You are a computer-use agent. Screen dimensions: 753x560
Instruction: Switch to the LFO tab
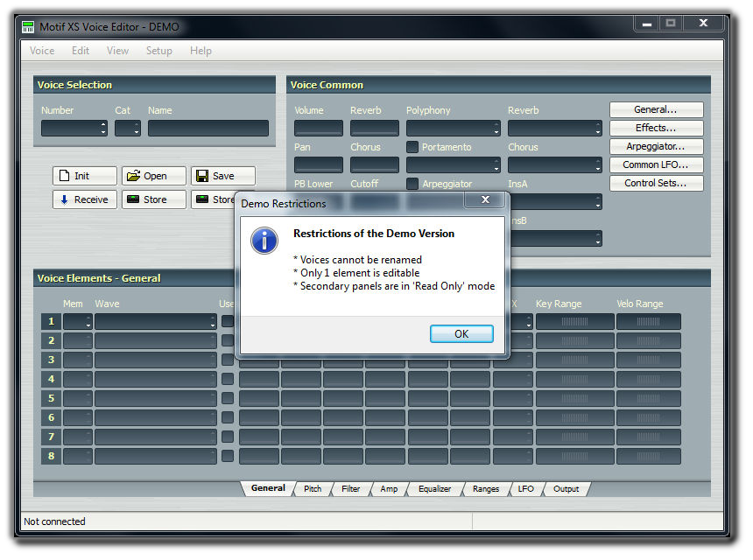point(526,488)
